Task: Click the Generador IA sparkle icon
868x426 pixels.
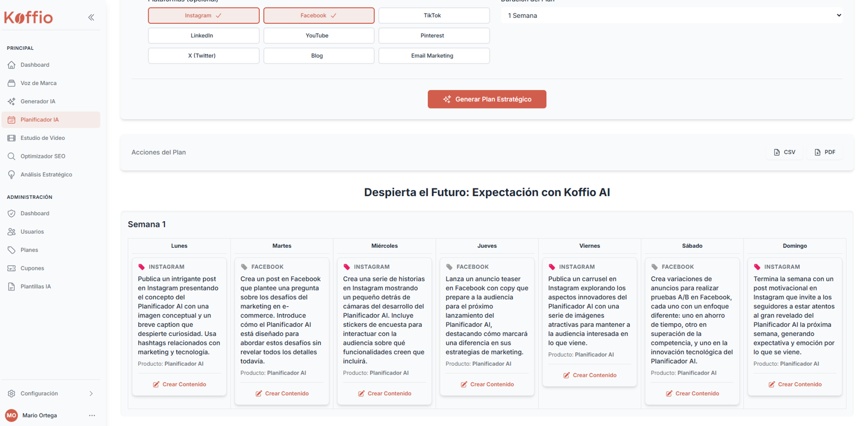Action: click(x=11, y=101)
